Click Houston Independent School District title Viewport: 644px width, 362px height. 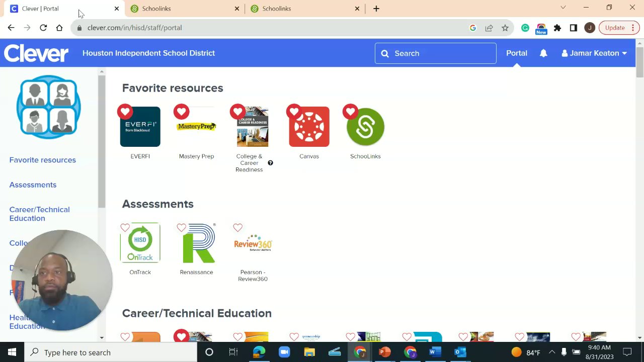pos(148,53)
